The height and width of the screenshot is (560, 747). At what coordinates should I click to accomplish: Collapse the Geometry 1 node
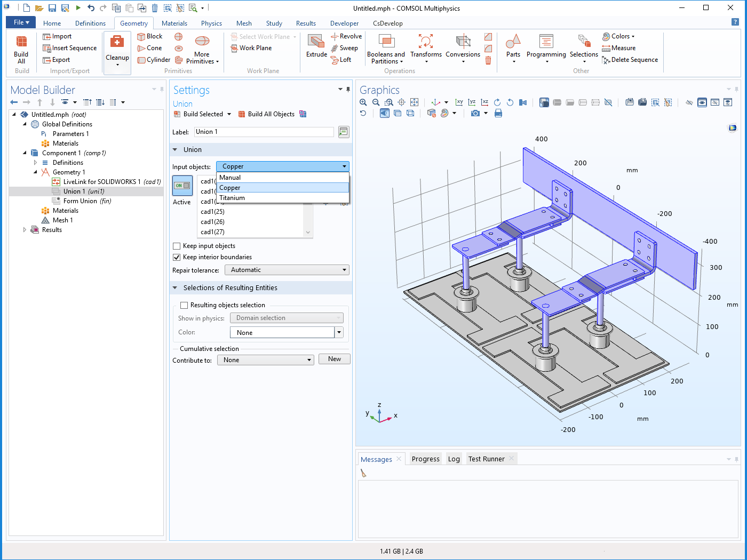click(35, 172)
